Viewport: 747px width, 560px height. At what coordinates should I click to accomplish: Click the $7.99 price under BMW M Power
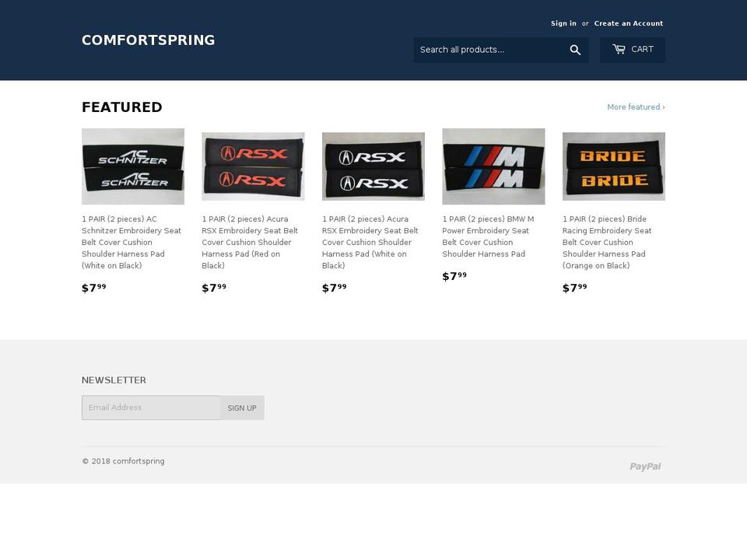coord(454,276)
